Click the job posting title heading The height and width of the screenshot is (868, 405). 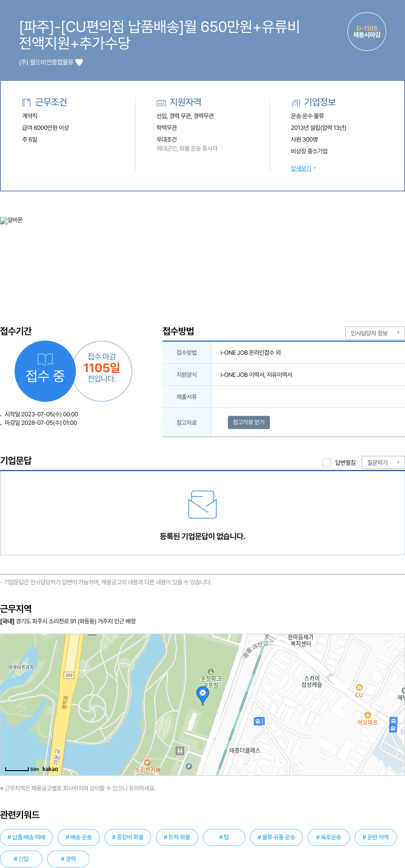coord(159,35)
